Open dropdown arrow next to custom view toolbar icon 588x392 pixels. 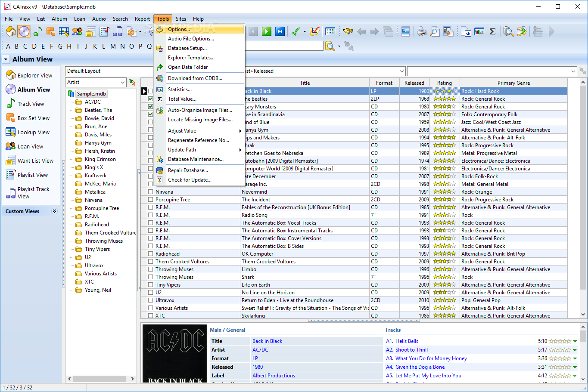tap(140, 31)
